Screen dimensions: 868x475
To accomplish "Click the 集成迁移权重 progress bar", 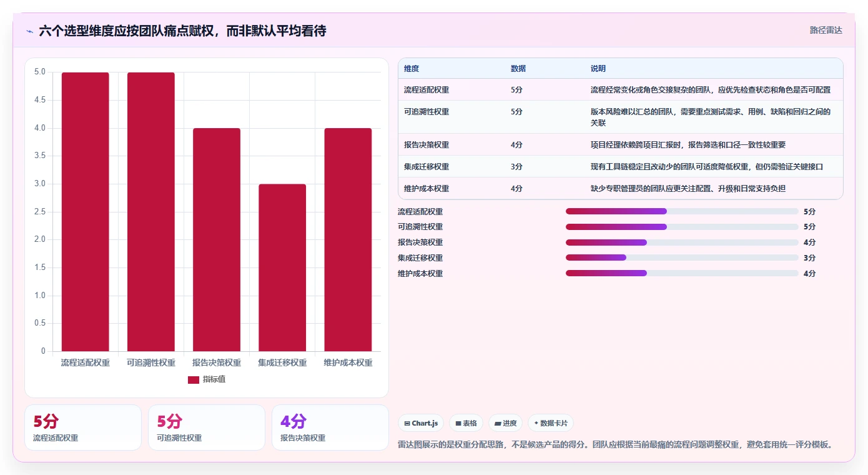I will point(682,257).
